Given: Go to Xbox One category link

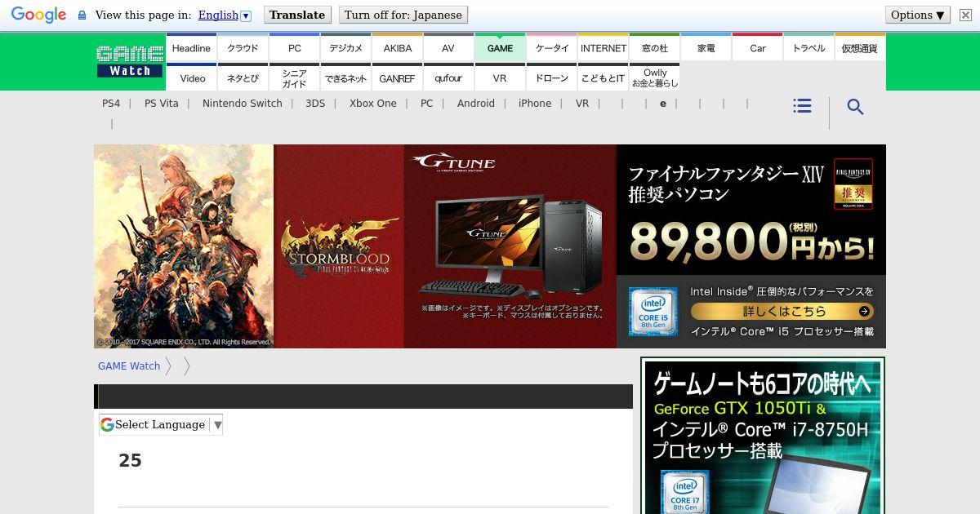Looking at the screenshot, I should [373, 104].
